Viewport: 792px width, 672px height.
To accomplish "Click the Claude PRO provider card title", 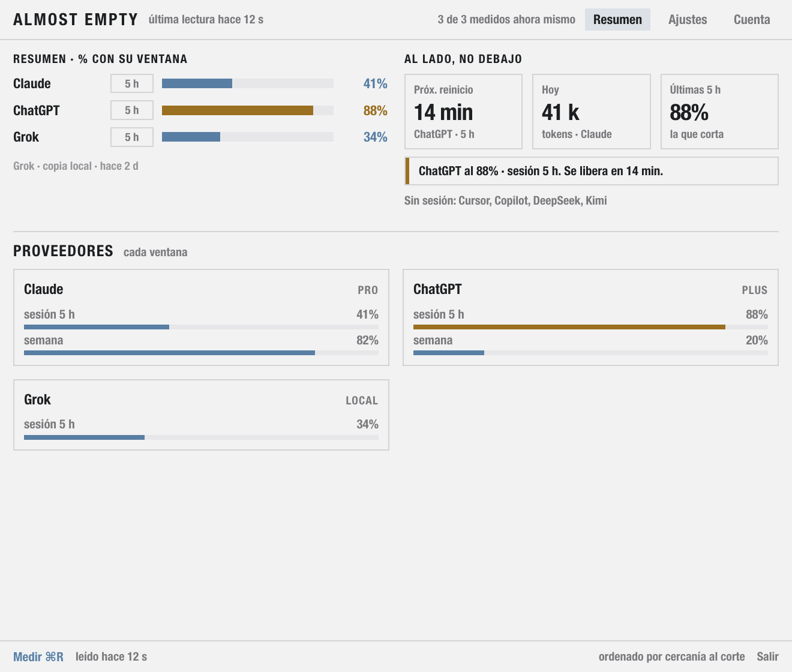I will 43,289.
